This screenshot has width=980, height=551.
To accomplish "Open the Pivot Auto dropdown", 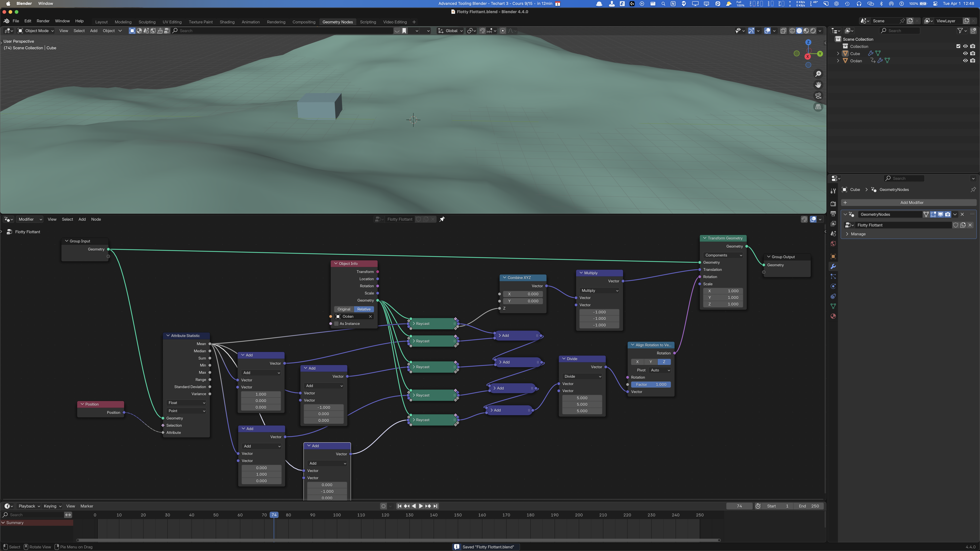I will coord(660,370).
